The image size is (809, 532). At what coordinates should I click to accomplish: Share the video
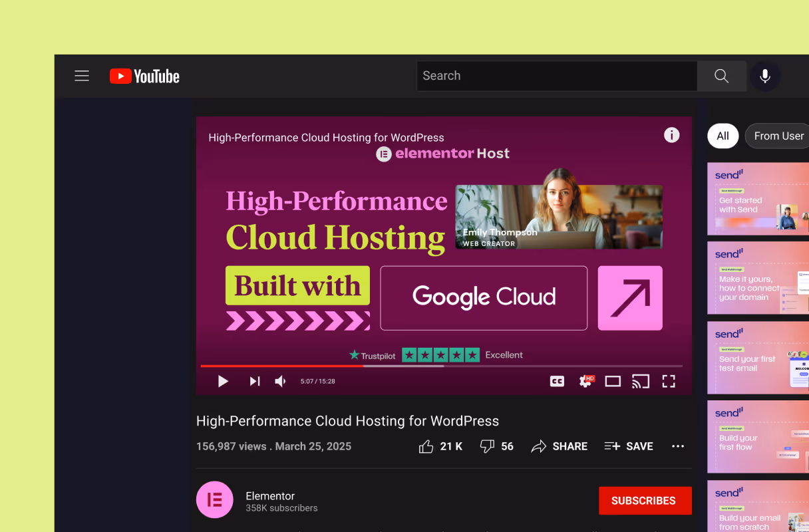click(560, 446)
